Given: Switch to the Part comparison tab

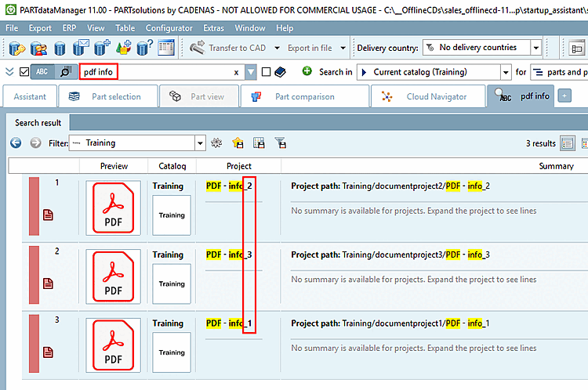Looking at the screenshot, I should pyautogui.click(x=305, y=96).
